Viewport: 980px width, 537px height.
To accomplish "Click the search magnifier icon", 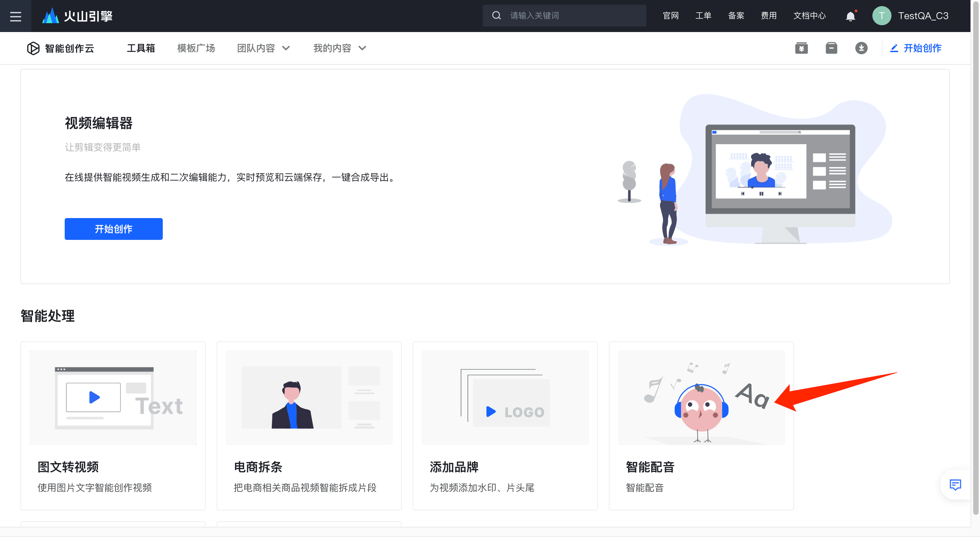I will coord(496,16).
